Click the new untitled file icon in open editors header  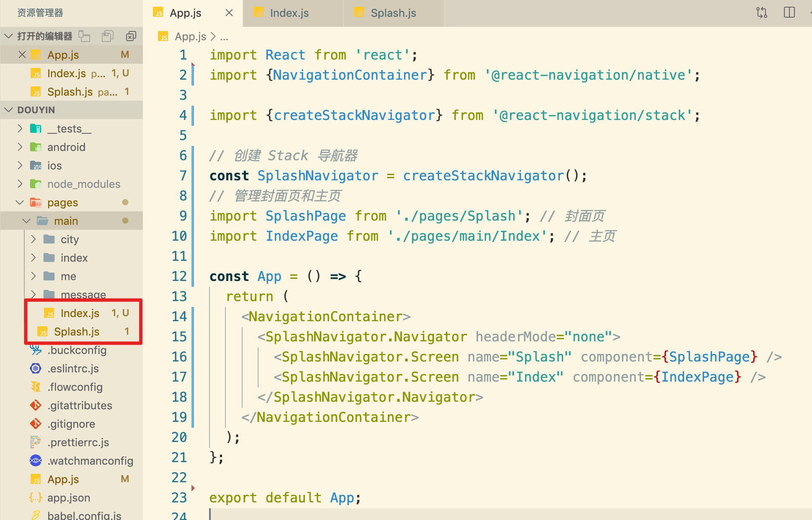tap(84, 36)
